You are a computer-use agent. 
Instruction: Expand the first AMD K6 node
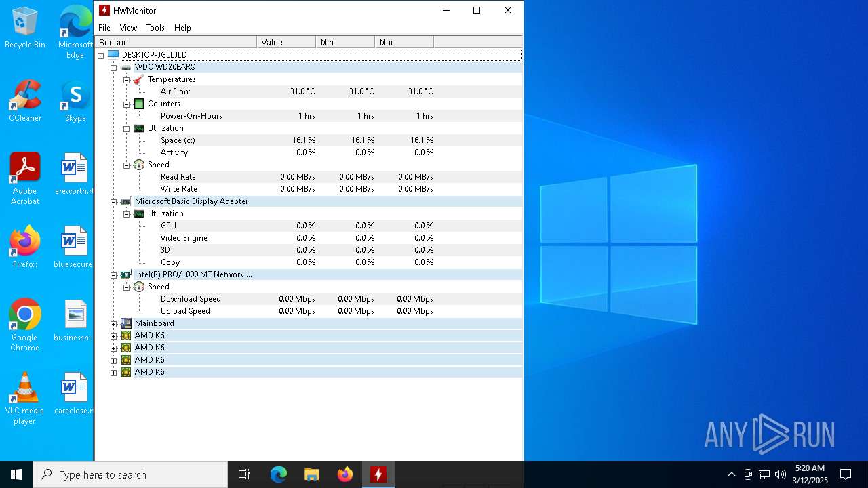pos(114,336)
